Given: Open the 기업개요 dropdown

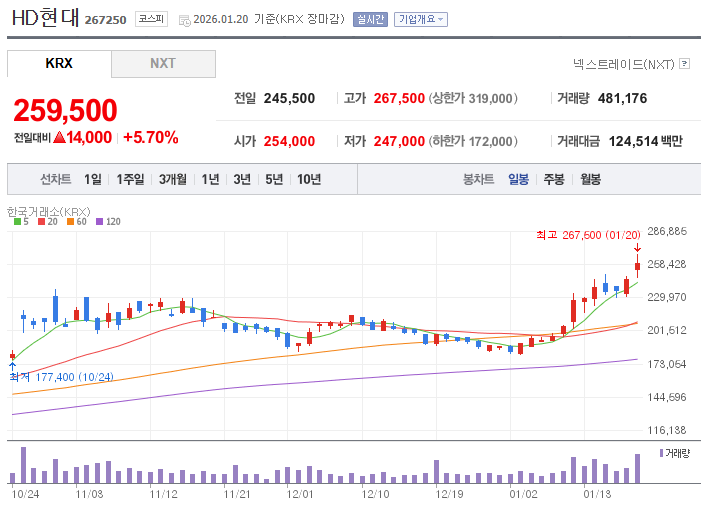Looking at the screenshot, I should tap(421, 19).
